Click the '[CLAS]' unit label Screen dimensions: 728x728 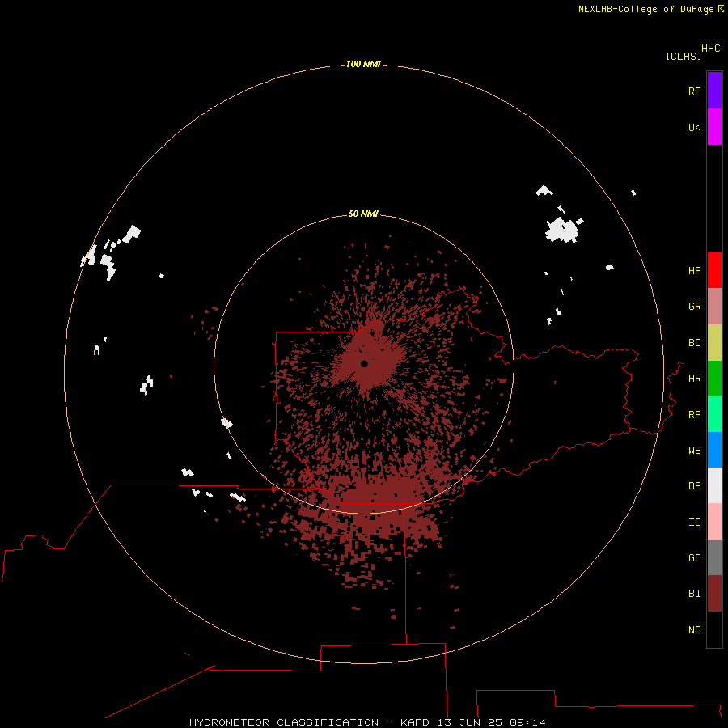684,56
